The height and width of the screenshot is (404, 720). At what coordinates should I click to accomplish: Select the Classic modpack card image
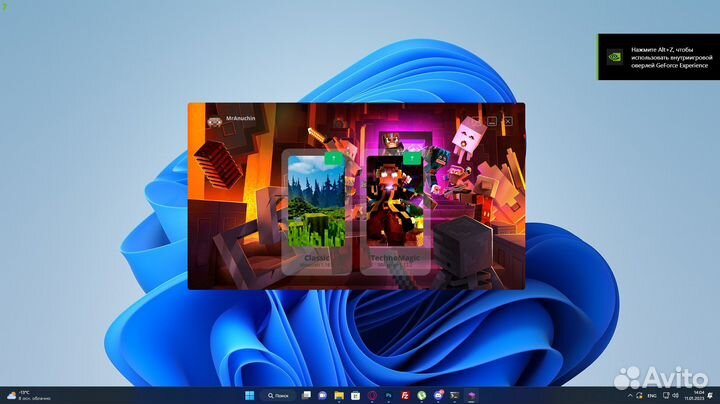pos(316,201)
